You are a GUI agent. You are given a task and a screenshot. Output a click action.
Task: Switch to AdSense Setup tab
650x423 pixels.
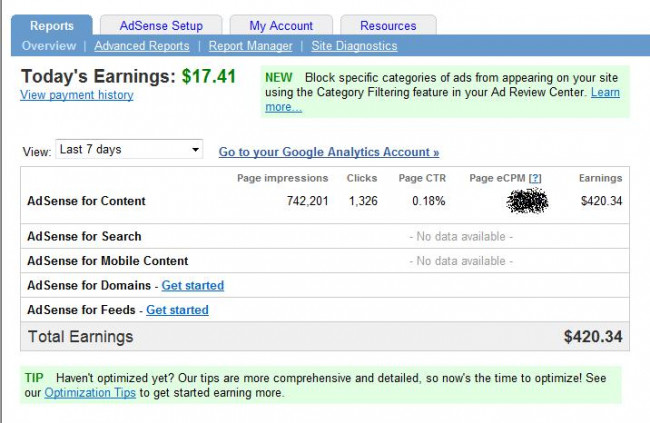pyautogui.click(x=161, y=25)
